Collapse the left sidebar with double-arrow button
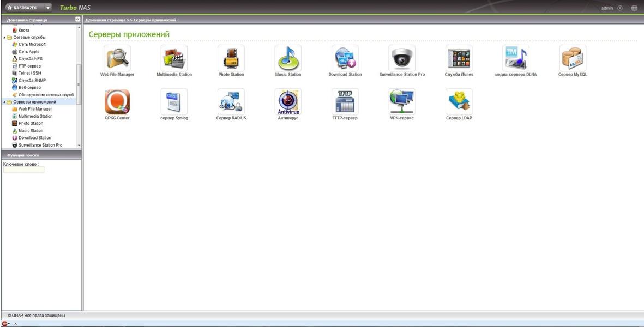 (x=77, y=20)
